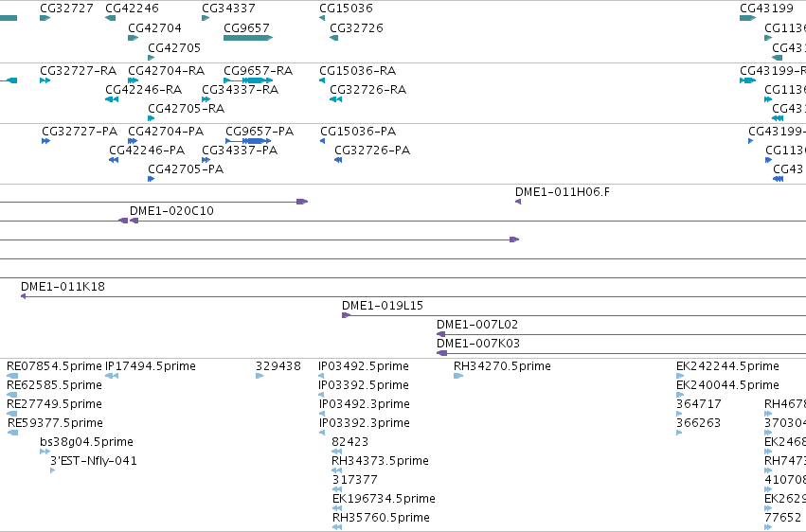Open the CG42246 gene feature
Image resolution: width=806 pixels, height=532 pixels.
click(111, 18)
